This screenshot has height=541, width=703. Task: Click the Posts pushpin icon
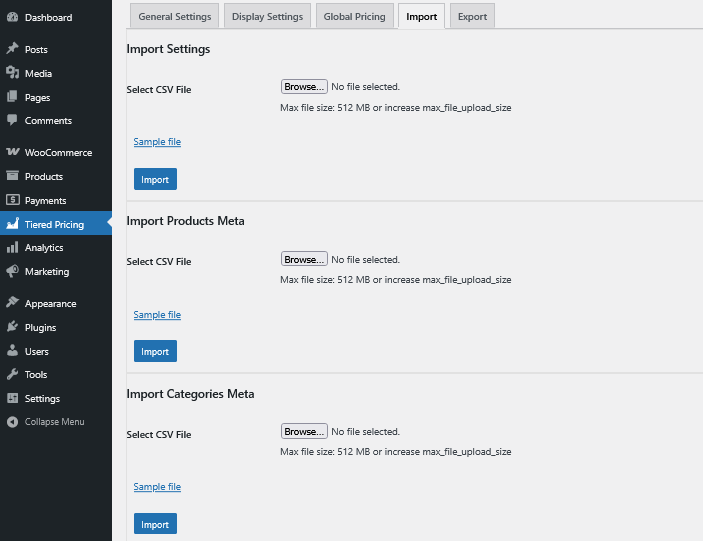pyautogui.click(x=12, y=49)
